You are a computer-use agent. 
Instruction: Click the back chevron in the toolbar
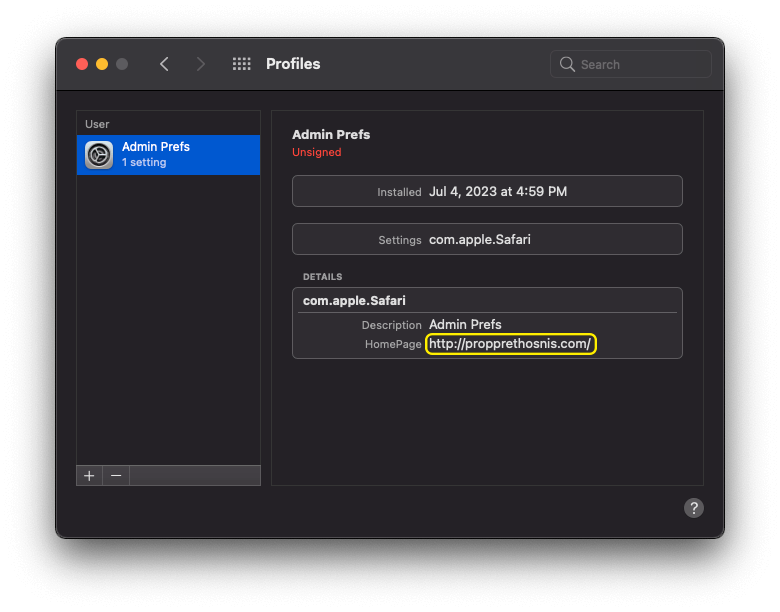(x=164, y=64)
